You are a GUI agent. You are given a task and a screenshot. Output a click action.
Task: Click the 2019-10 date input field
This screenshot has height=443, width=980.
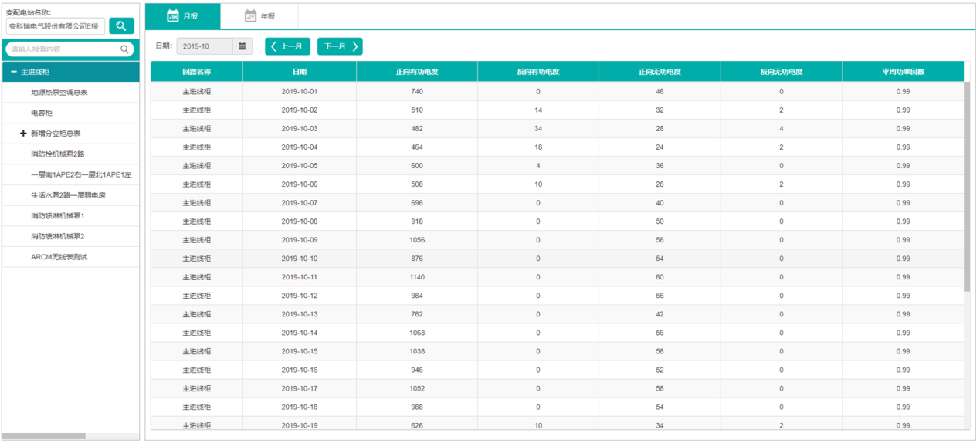205,46
